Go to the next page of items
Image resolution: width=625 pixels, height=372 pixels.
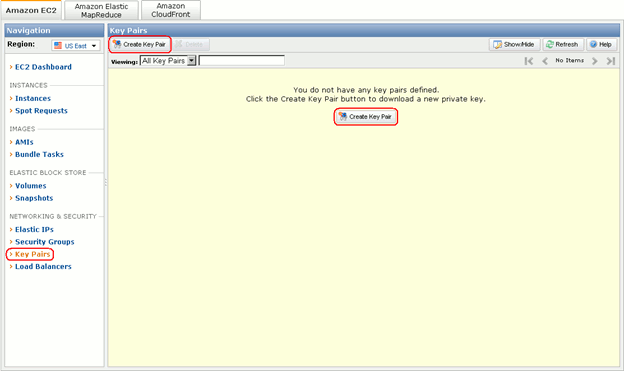click(595, 61)
